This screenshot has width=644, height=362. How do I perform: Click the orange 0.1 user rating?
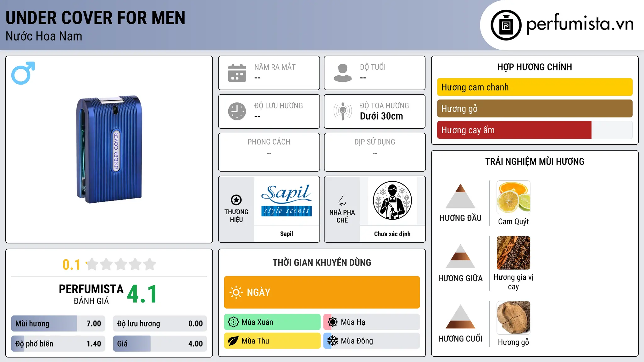(71, 265)
